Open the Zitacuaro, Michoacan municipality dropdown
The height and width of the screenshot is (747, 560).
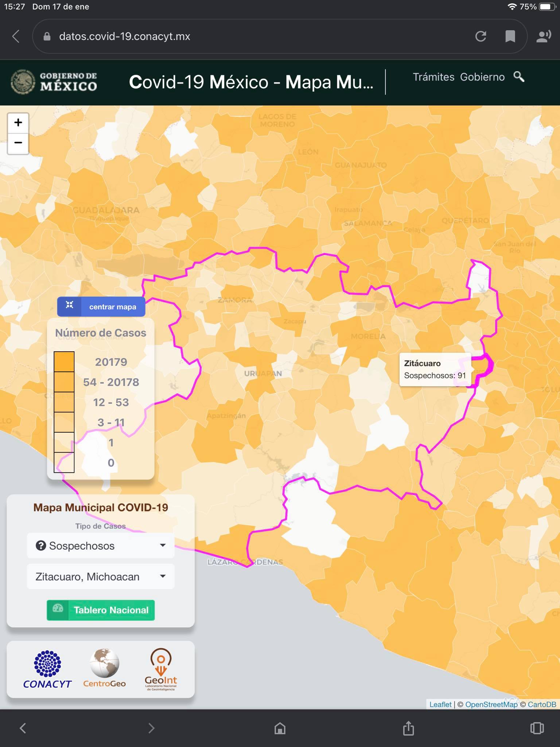pos(101,577)
